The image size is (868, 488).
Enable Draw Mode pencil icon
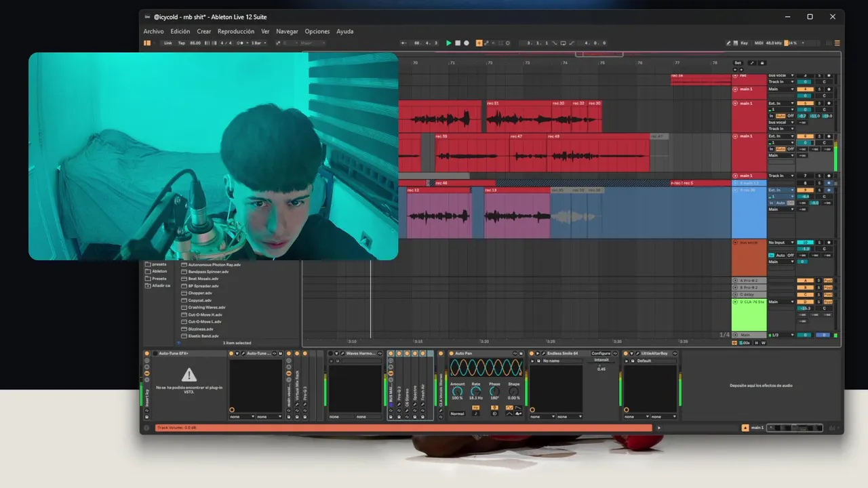pyautogui.click(x=729, y=43)
